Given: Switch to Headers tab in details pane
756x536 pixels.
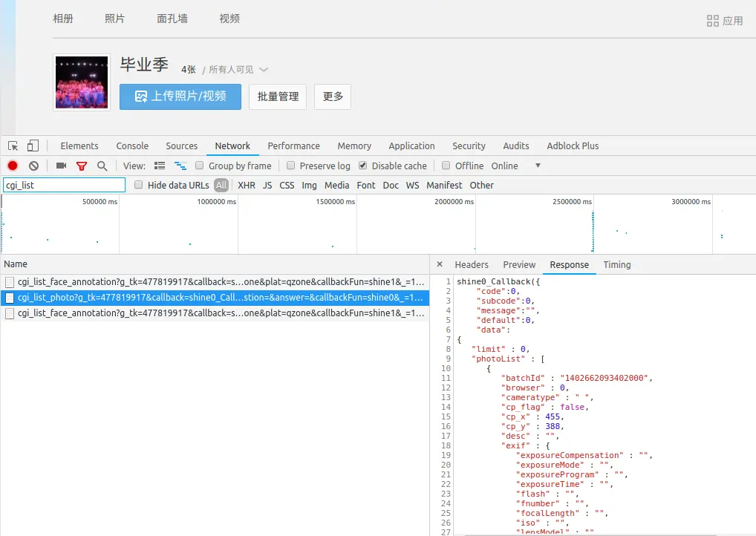Looking at the screenshot, I should [x=472, y=264].
